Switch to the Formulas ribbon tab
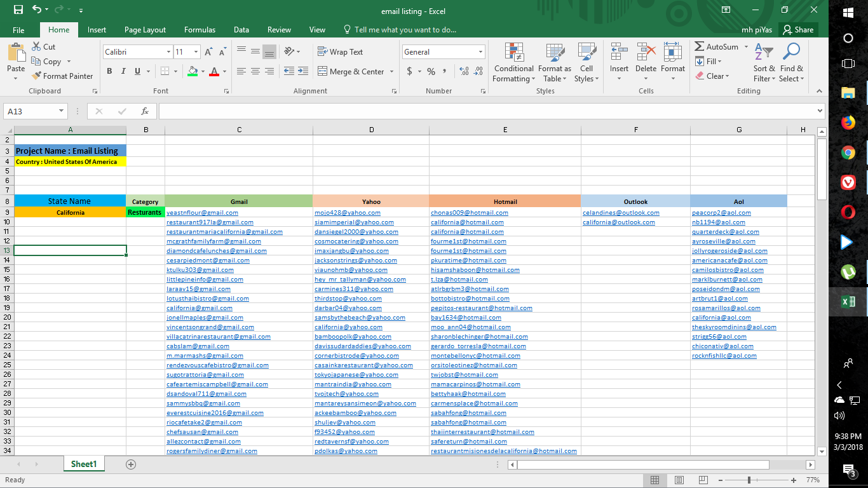The width and height of the screenshot is (868, 488). click(200, 29)
